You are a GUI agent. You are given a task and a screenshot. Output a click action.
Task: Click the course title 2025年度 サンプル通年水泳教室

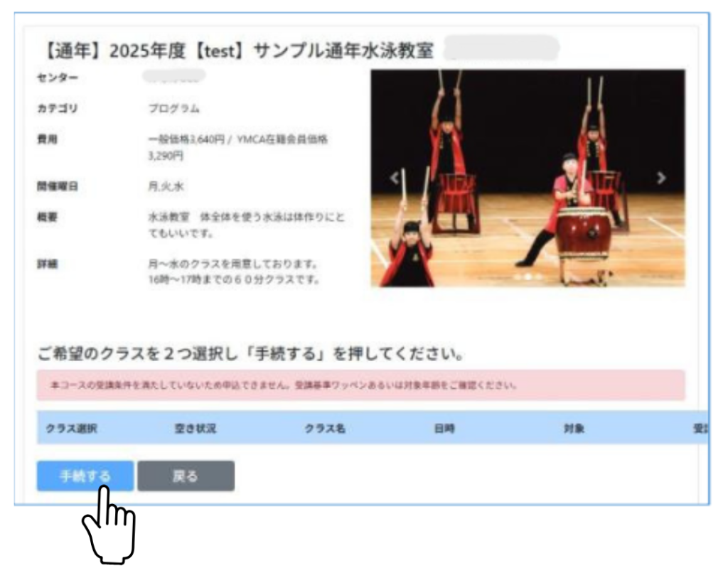(237, 50)
